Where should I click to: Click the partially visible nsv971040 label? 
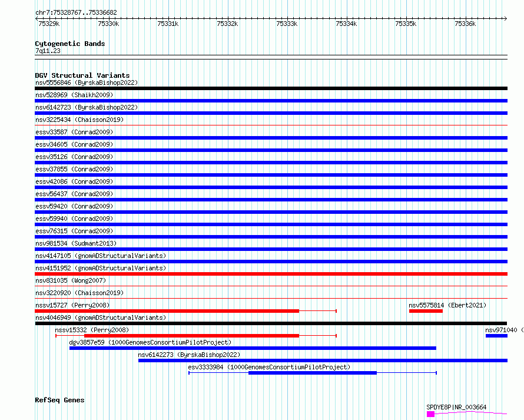click(x=505, y=330)
